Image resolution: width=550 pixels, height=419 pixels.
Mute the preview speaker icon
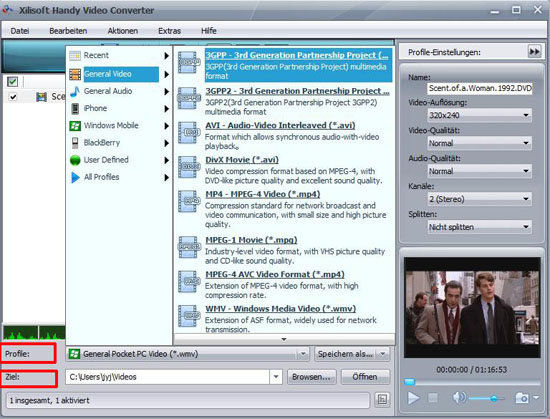tap(459, 398)
